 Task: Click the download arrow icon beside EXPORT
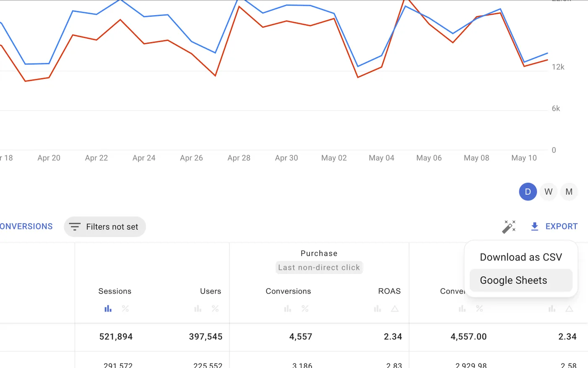click(534, 226)
